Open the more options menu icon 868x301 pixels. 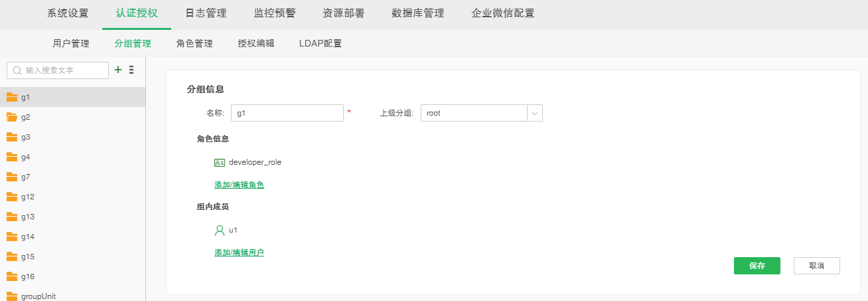131,70
